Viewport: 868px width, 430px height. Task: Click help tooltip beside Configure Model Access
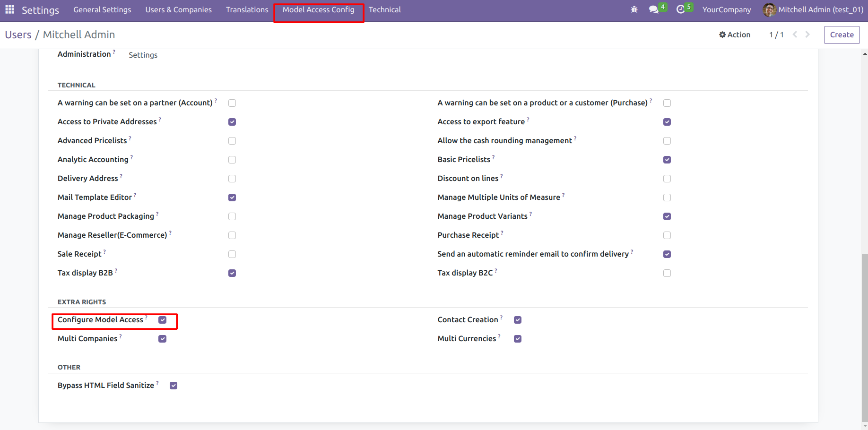(x=146, y=317)
